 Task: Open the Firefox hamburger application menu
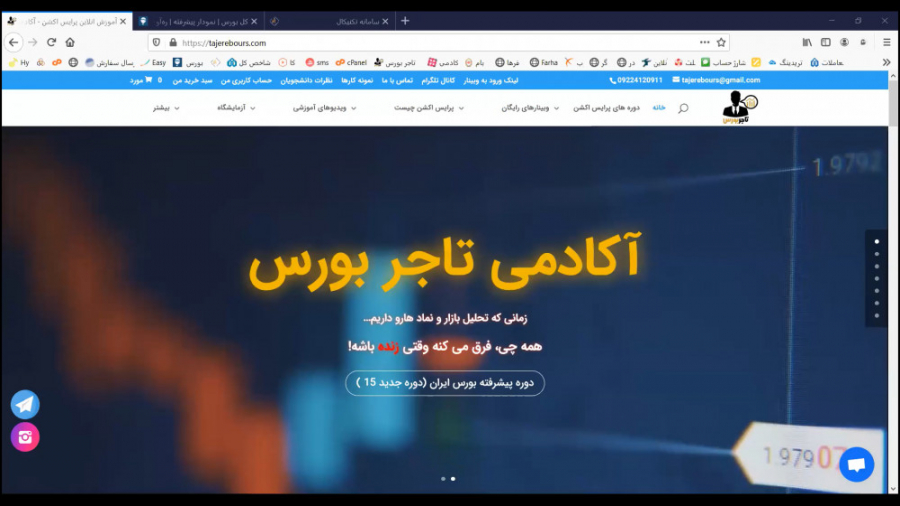tap(886, 42)
